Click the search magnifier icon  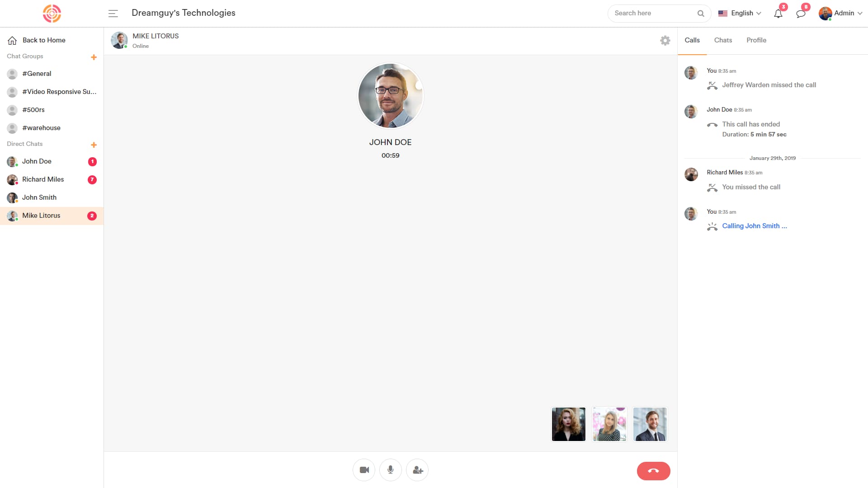(701, 14)
